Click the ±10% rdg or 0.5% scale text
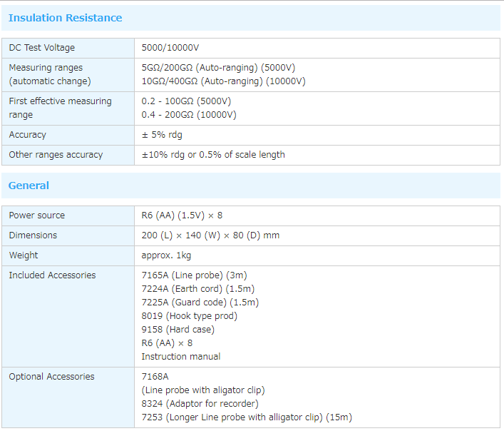 click(x=213, y=155)
